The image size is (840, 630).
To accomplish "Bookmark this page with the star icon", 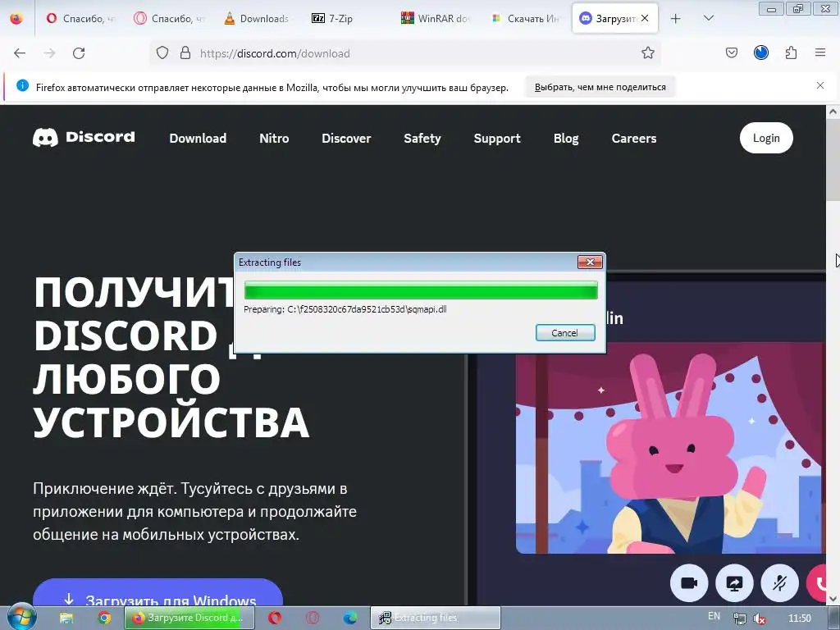I will (648, 52).
